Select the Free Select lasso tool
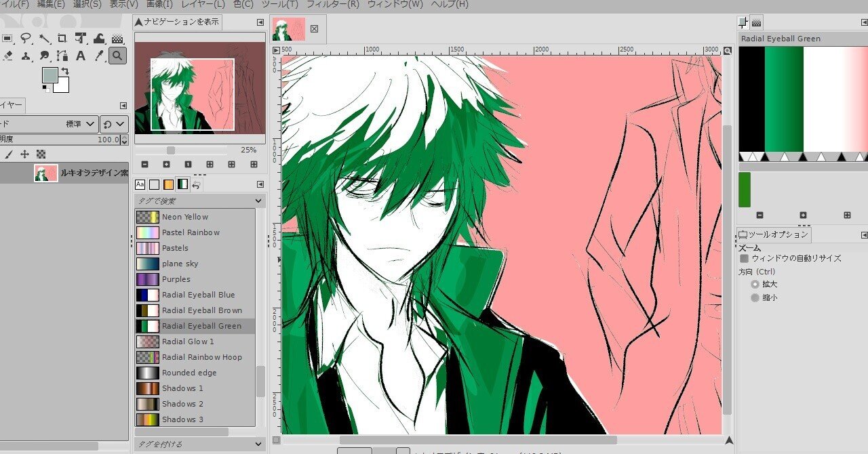868x454 pixels. [x=26, y=39]
